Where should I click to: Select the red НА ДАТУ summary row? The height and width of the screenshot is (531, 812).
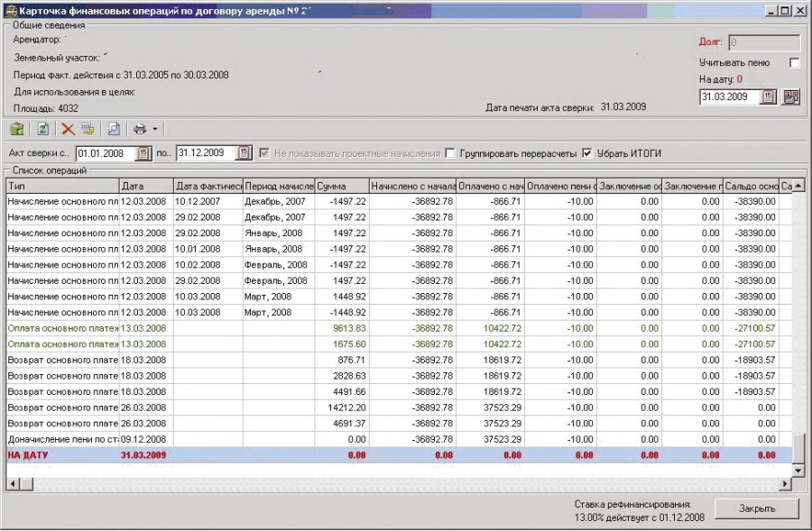pos(399,455)
